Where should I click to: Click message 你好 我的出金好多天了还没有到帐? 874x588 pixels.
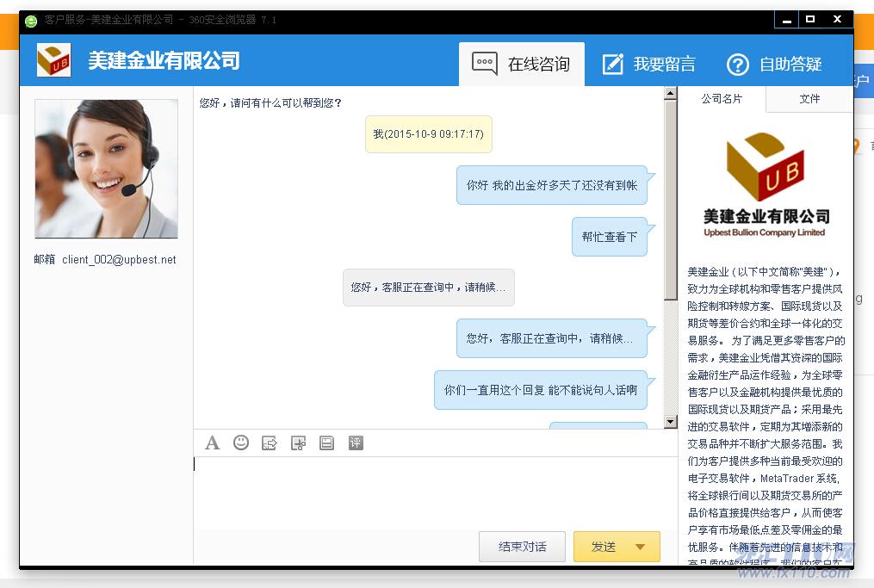(552, 186)
